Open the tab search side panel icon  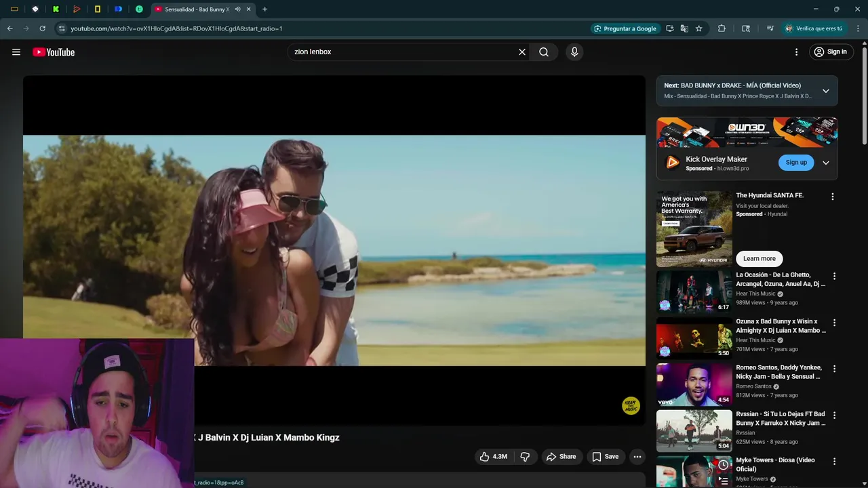pos(746,28)
